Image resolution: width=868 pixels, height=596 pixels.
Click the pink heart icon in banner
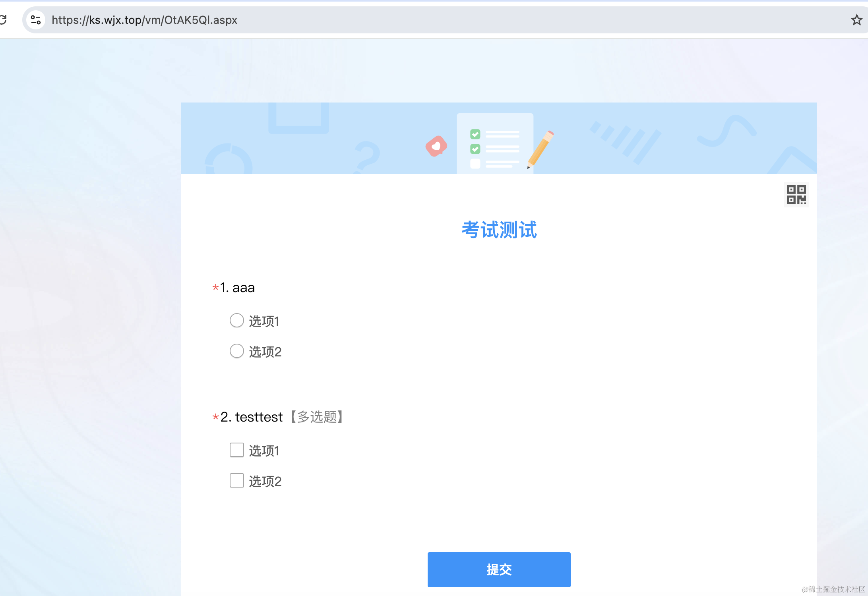[436, 146]
